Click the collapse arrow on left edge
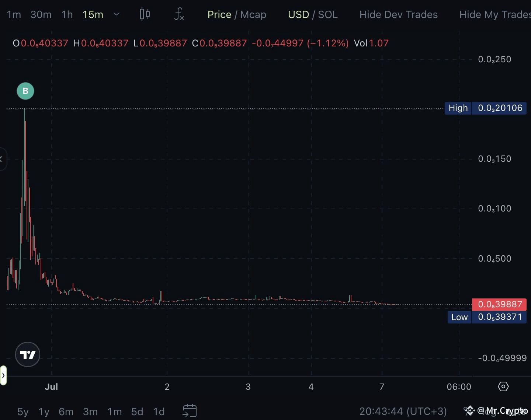 coord(2,159)
